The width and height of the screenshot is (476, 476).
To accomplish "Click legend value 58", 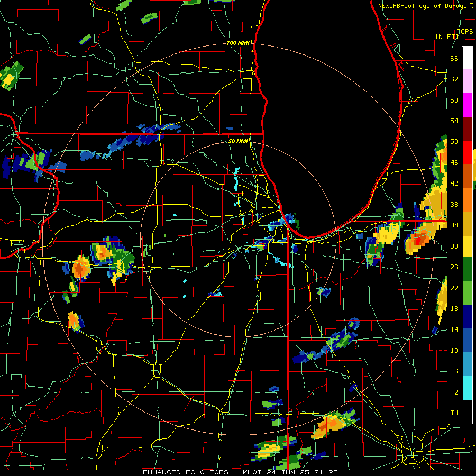I will click(454, 100).
